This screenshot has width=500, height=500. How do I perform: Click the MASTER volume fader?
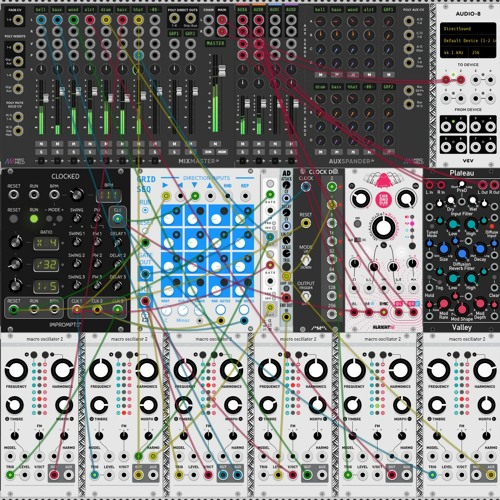coord(222,71)
